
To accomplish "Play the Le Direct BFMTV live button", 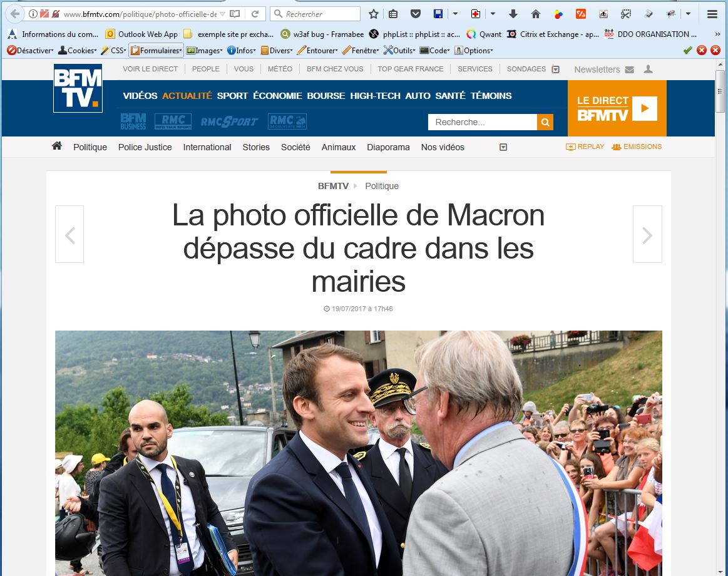I will coord(644,108).
